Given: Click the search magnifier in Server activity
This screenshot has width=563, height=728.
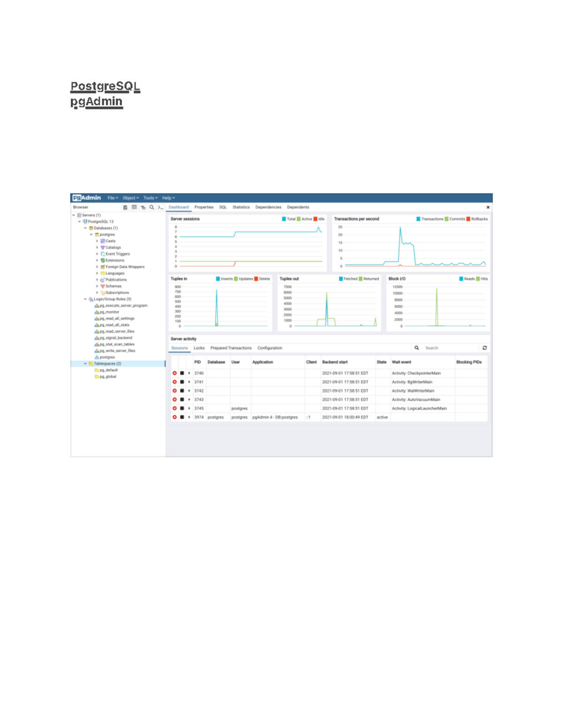Looking at the screenshot, I should tap(417, 348).
